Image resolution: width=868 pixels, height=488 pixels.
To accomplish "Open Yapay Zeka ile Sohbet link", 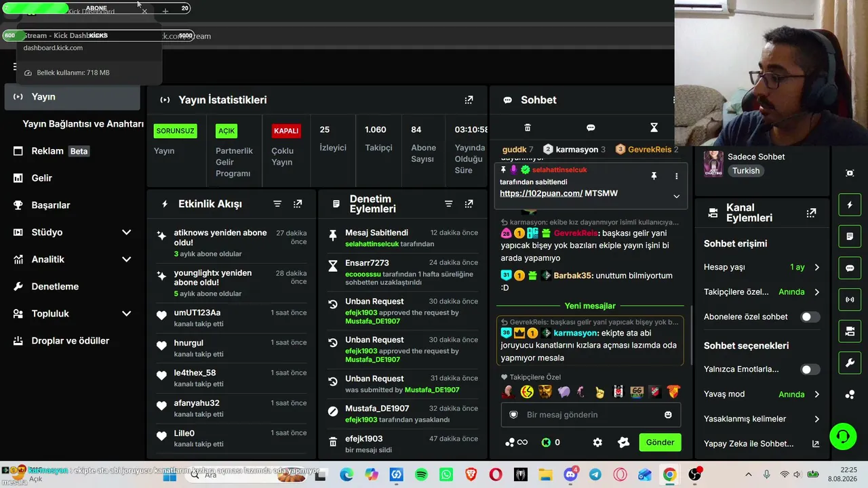I will 762,444.
